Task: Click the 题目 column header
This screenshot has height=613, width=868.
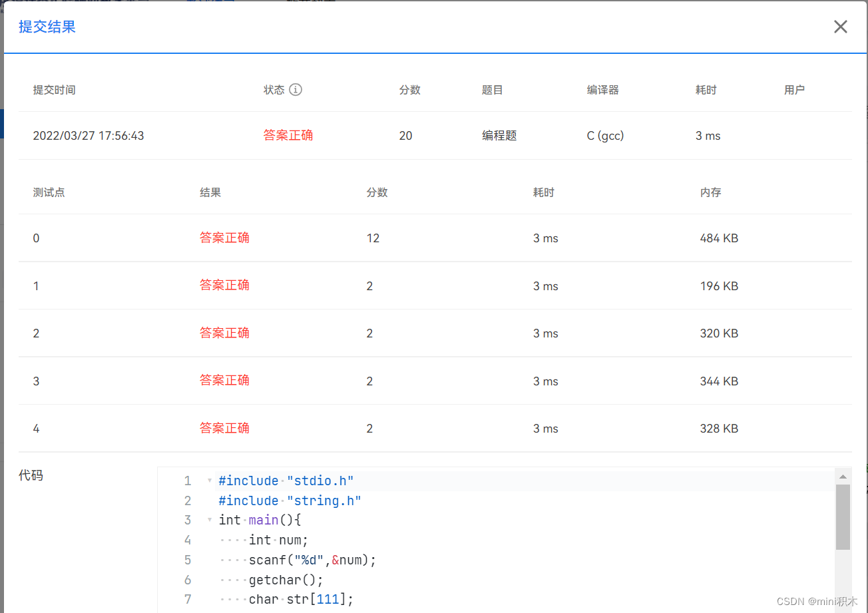Action: click(493, 90)
